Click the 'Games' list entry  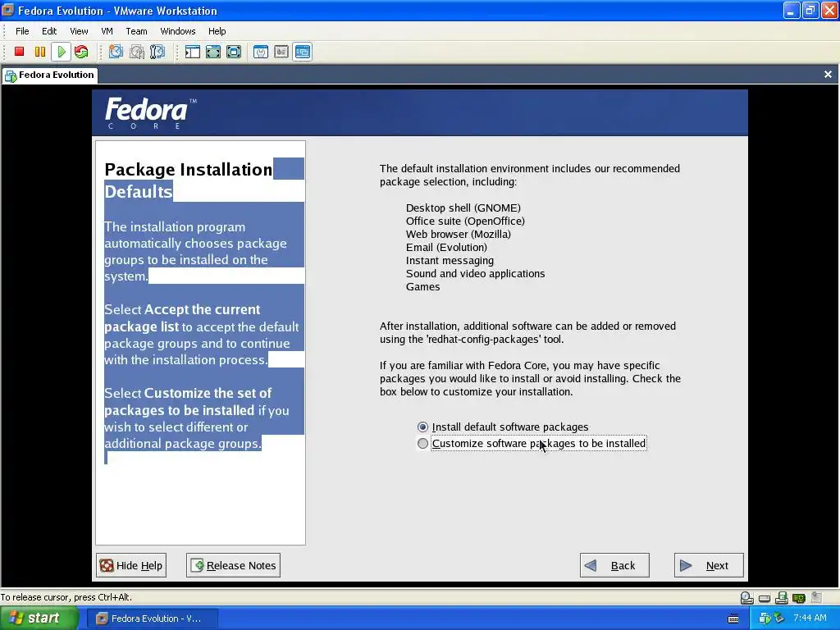[422, 286]
